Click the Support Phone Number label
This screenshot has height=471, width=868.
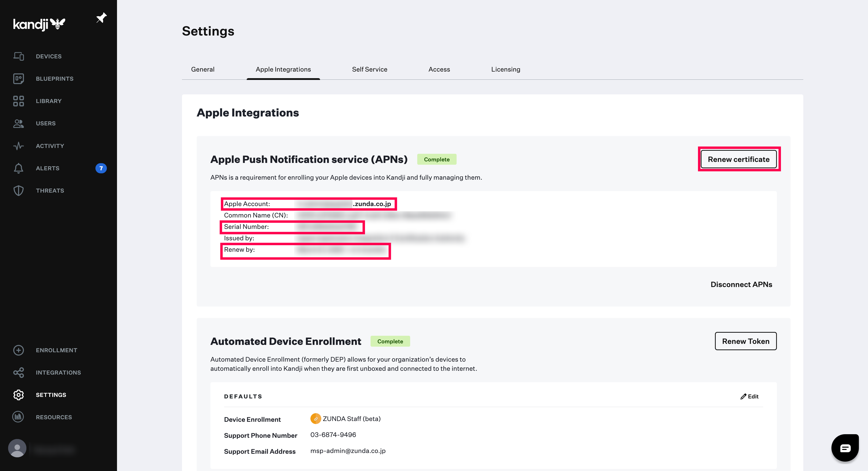tap(260, 435)
